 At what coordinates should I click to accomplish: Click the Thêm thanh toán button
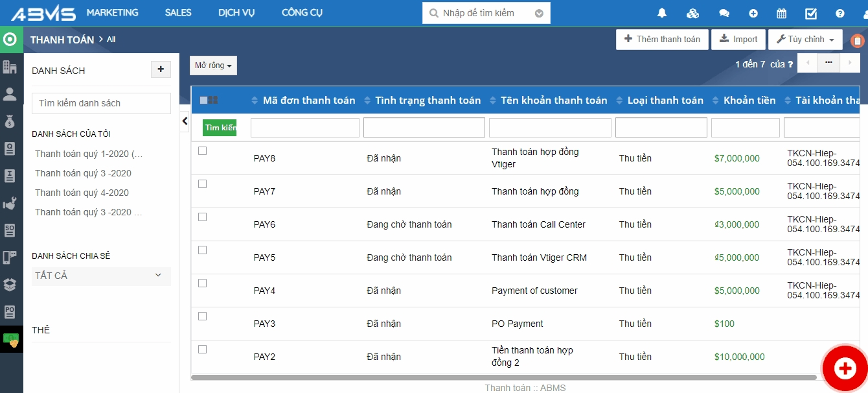(661, 40)
